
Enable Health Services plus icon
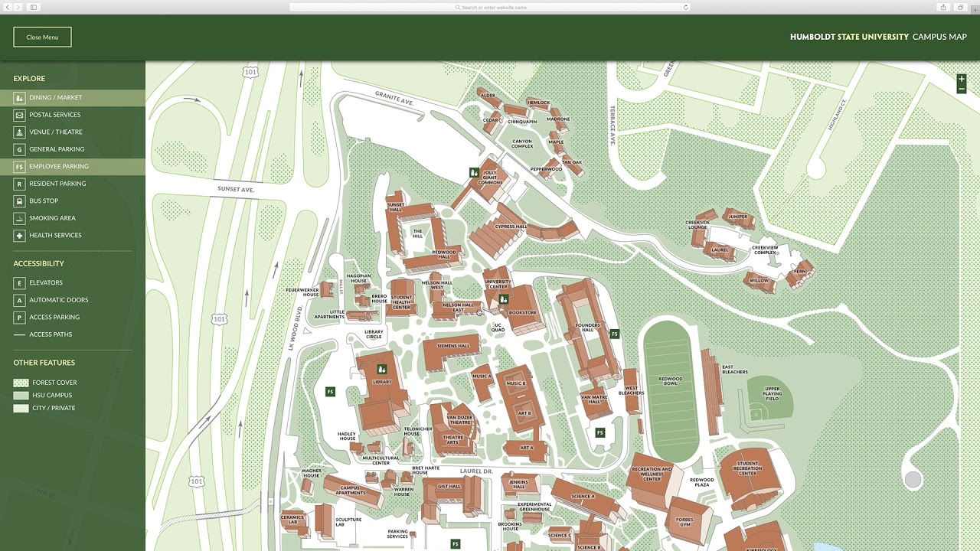pyautogui.click(x=20, y=236)
